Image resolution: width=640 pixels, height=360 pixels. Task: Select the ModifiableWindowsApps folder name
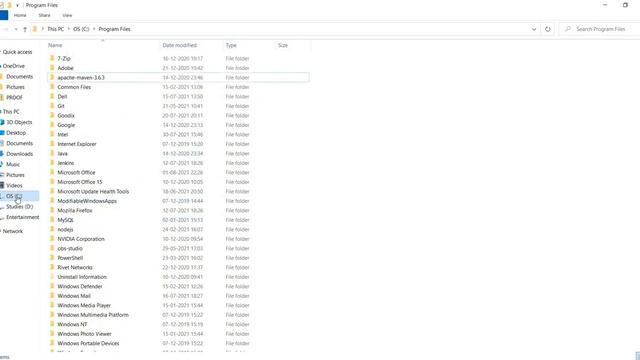87,201
